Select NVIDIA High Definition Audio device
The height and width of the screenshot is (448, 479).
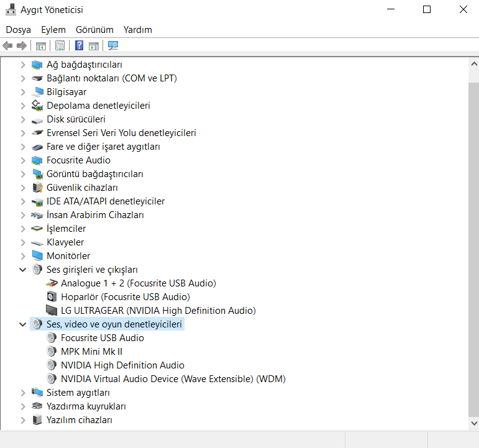[x=122, y=365]
